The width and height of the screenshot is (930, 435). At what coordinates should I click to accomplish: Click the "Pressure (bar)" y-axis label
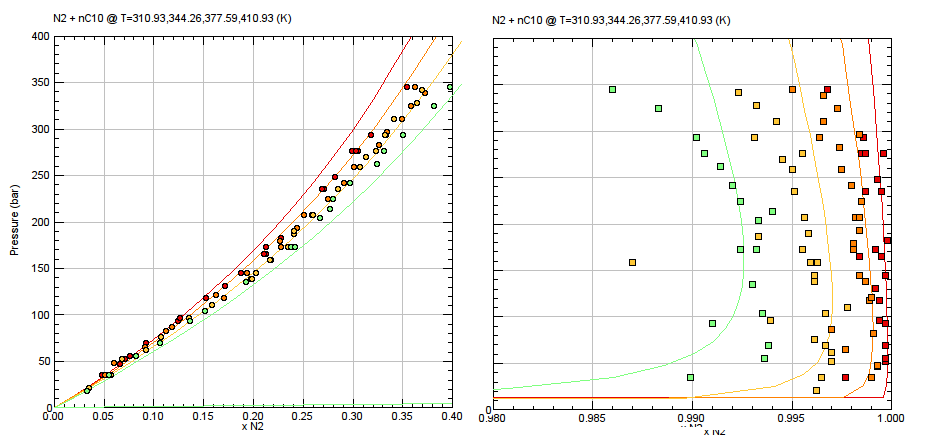(16, 221)
